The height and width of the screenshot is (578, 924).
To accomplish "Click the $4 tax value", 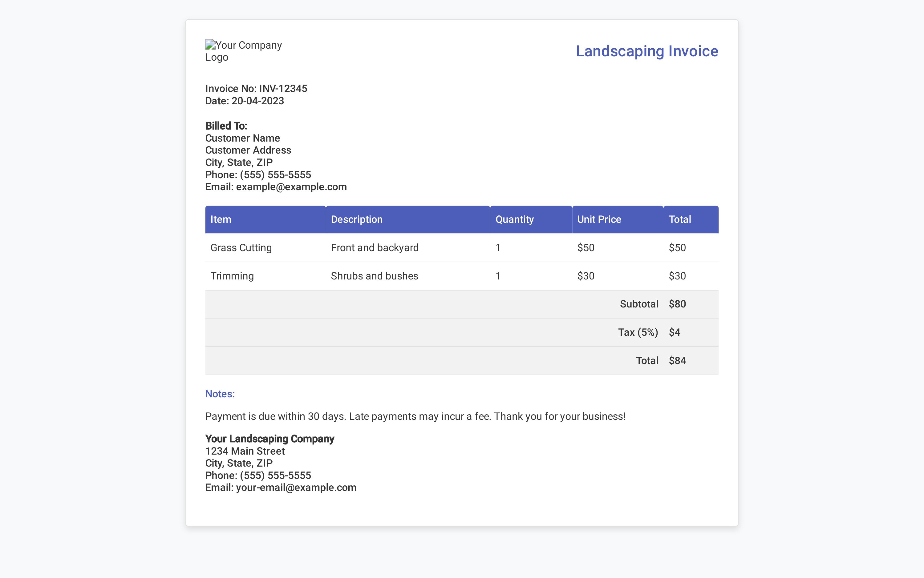I will tap(675, 333).
